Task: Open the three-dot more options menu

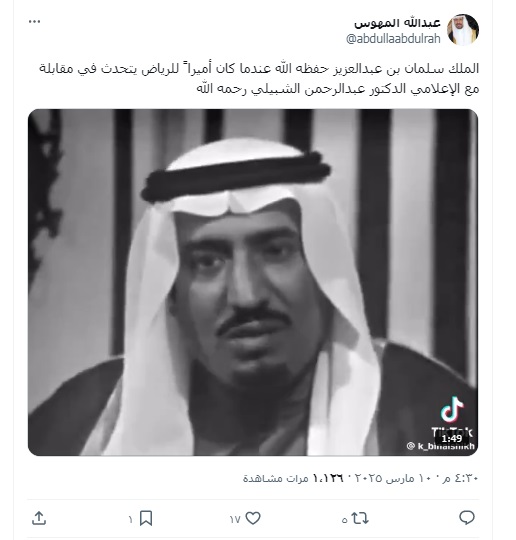Action: coord(34,22)
